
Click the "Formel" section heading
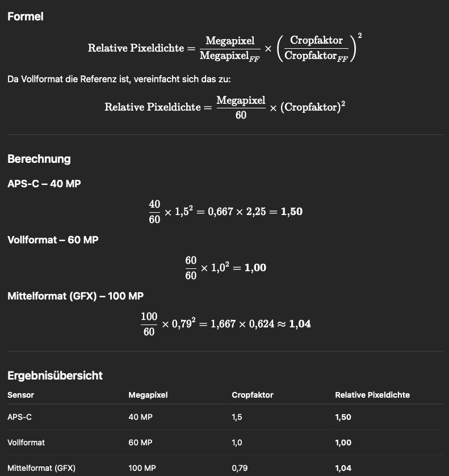coord(26,17)
